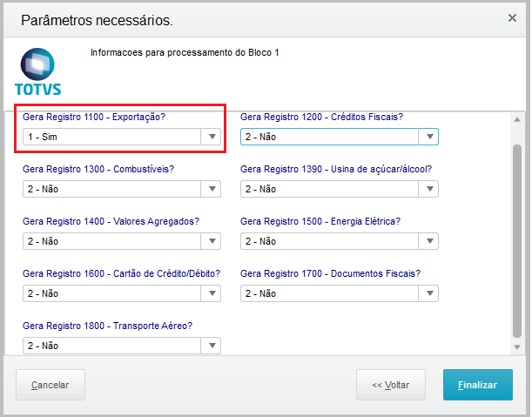Open Gera Registro 1100 Exportação dropdown
This screenshot has width=532, height=417.
tap(212, 137)
